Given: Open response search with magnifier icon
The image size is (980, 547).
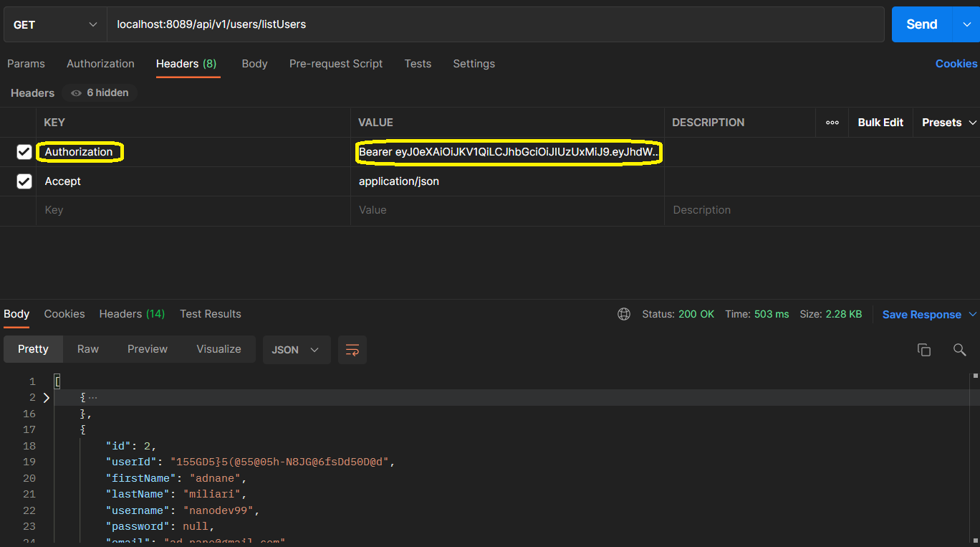Looking at the screenshot, I should click(x=959, y=349).
